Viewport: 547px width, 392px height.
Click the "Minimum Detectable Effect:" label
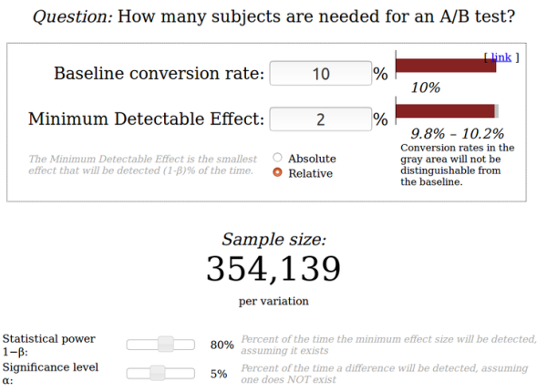tap(147, 119)
